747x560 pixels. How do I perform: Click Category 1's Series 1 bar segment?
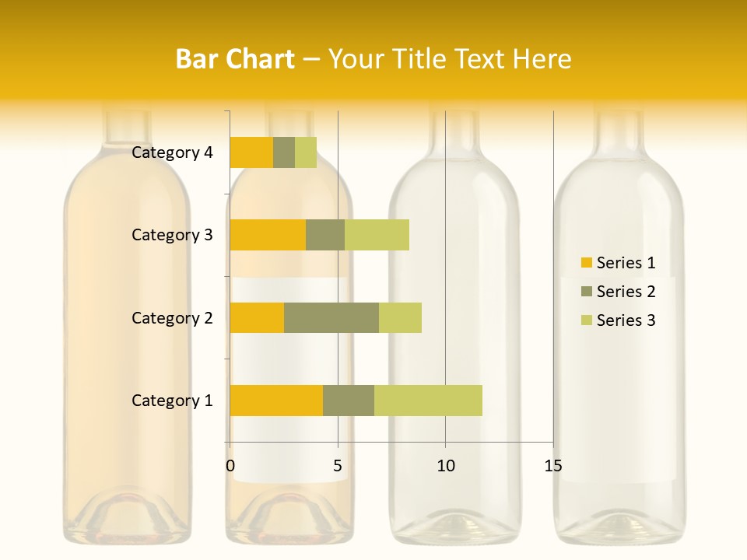pos(276,401)
